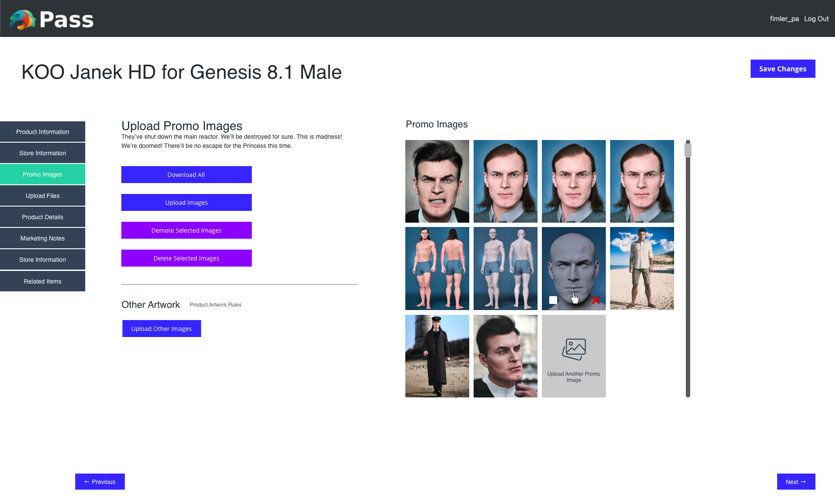Viewport: 835px width, 504px height.
Task: Select the side-profile close-up portrait thumbnail
Action: (x=505, y=356)
